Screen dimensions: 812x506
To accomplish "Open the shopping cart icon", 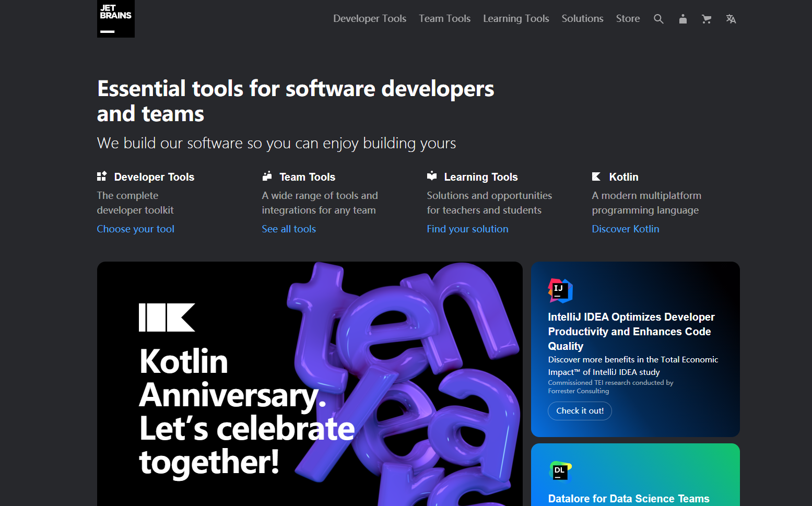I will [707, 19].
